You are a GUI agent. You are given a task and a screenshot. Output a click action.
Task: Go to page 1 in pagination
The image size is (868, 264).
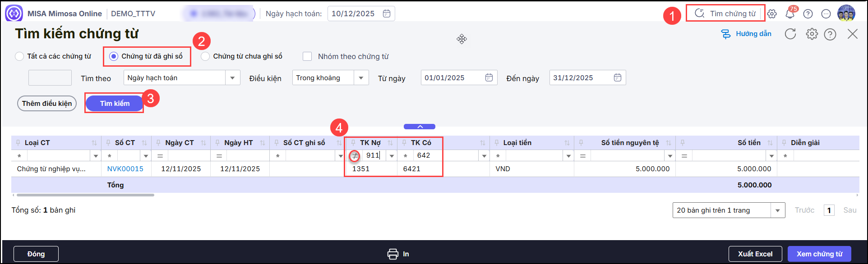(x=829, y=210)
